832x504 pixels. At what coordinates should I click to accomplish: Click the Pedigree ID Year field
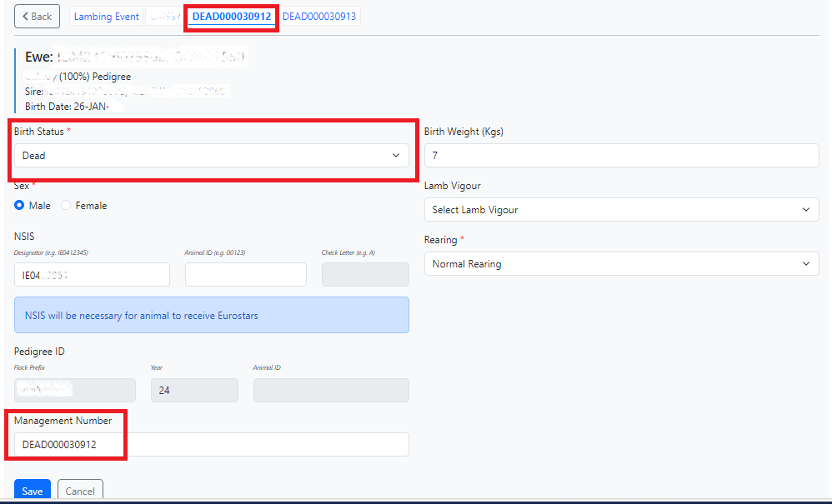(x=193, y=390)
